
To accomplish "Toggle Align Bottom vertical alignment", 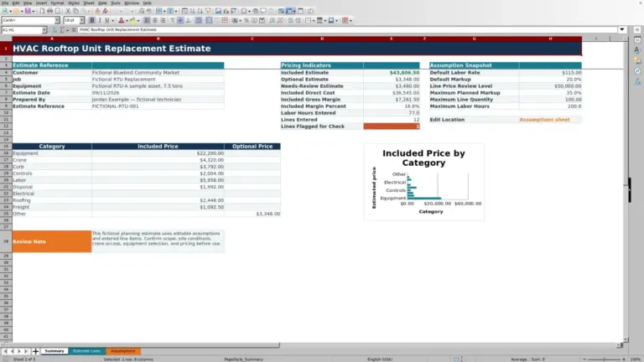I will click(x=189, y=20).
